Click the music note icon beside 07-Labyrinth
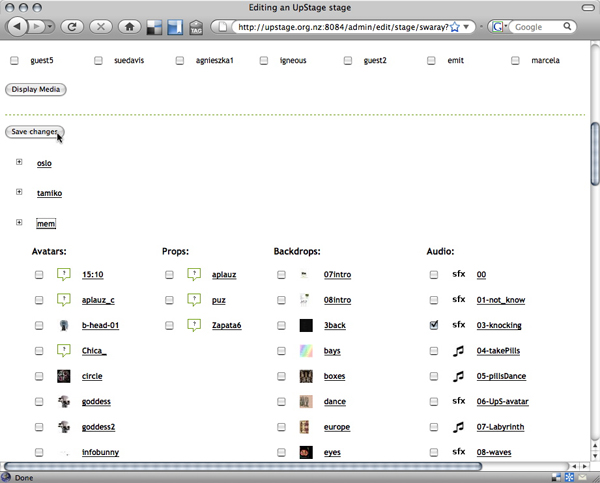The width and height of the screenshot is (600, 483). [x=458, y=427]
